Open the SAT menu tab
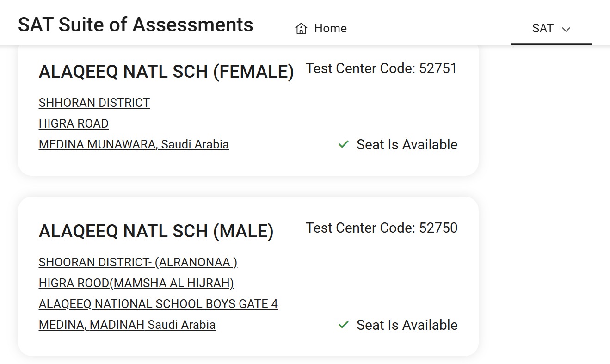The height and width of the screenshot is (364, 610). coord(552,29)
